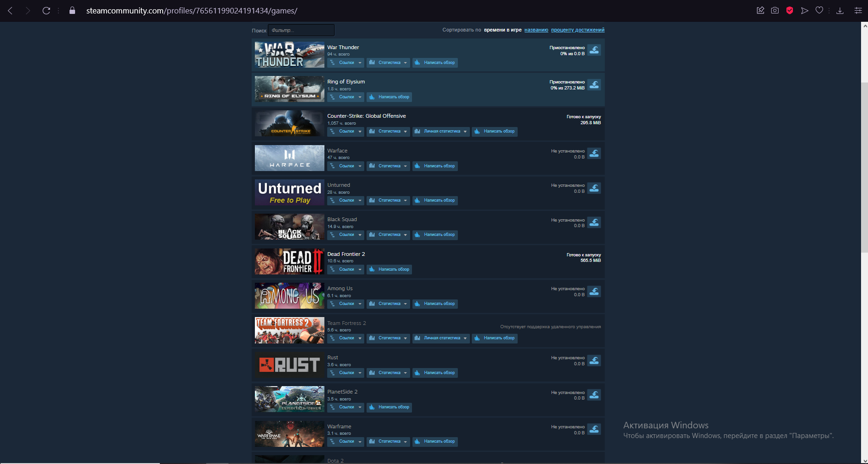868x464 pixels.
Task: Write a review for War Thunder
Action: coord(435,63)
